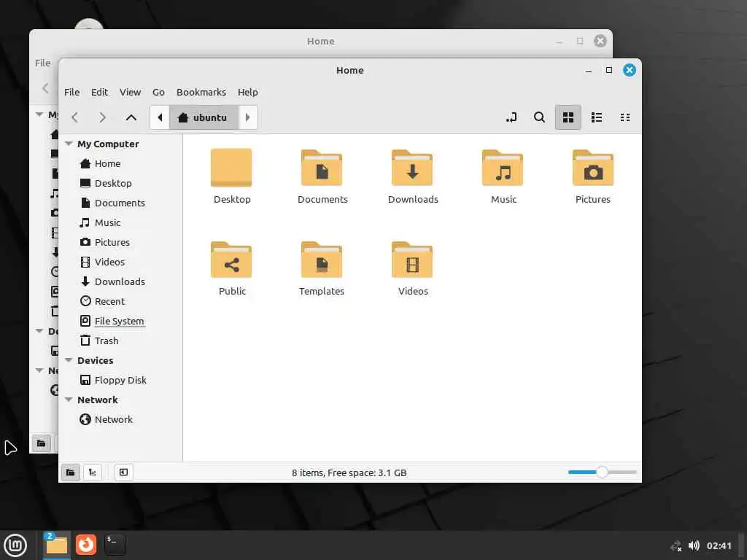
Task: Click the zoom slider in the status bar
Action: coord(602,472)
